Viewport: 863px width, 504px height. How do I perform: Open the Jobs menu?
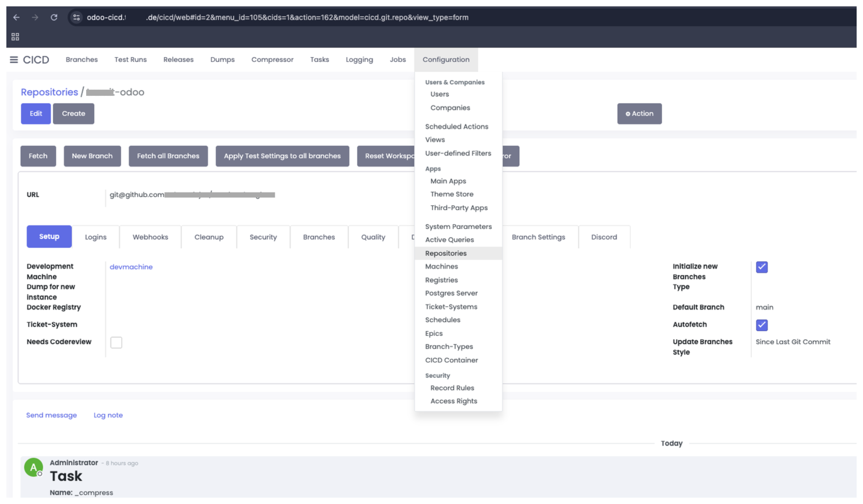click(398, 60)
